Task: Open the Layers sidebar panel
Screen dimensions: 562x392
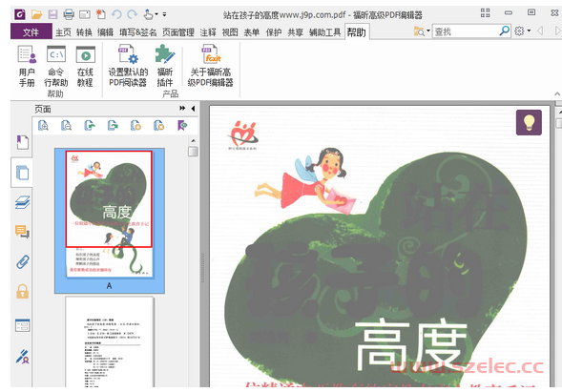Action: [22, 202]
